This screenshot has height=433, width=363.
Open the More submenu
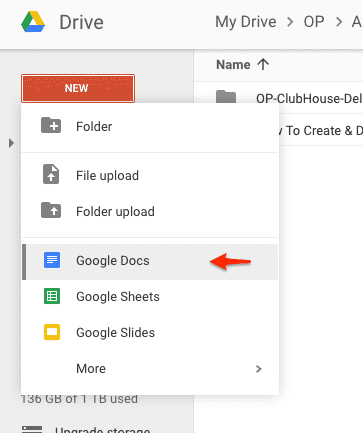(x=150, y=368)
